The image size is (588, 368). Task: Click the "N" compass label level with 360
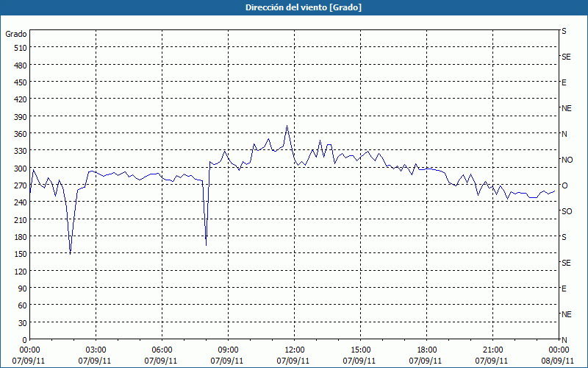click(564, 134)
